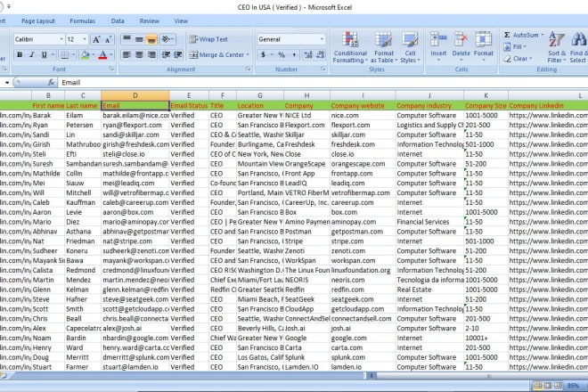
Task: Open the Formulas ribbon tab
Action: tap(83, 21)
